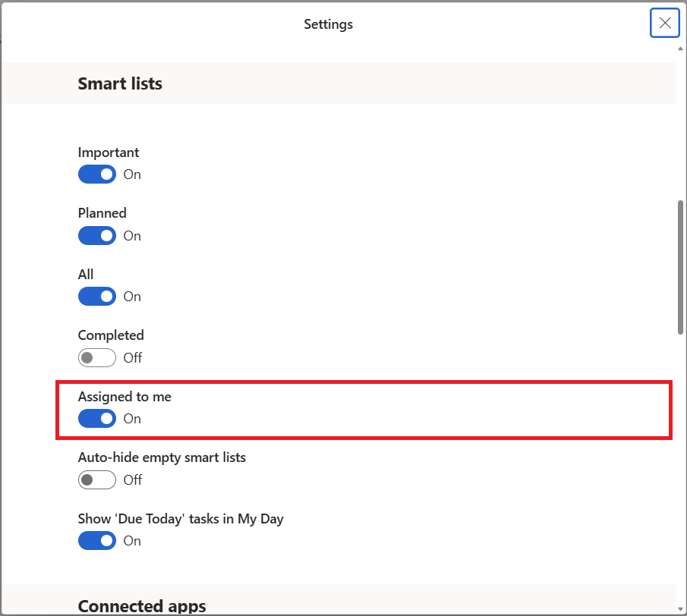
Task: Switch off the All smart list toggle
Action: click(97, 297)
